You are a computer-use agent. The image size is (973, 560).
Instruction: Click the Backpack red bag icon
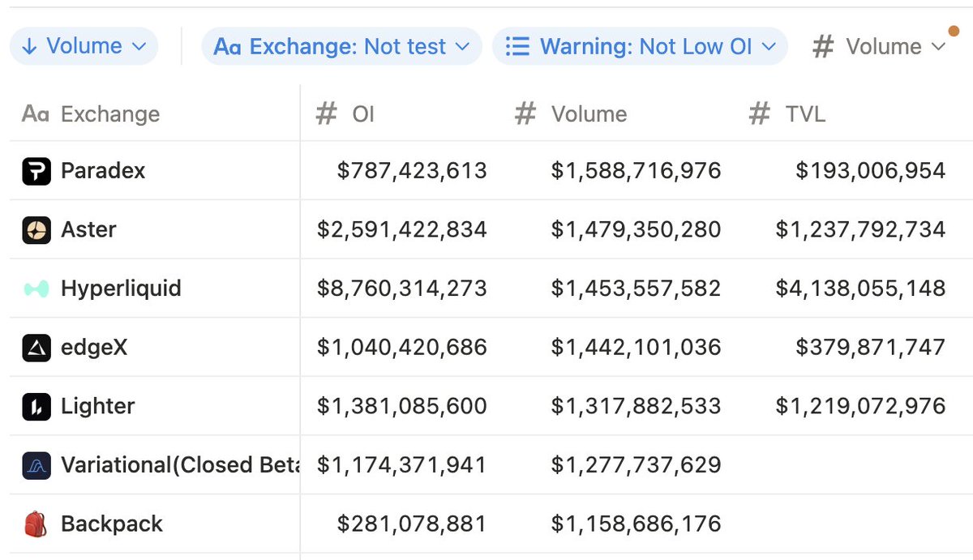pyautogui.click(x=36, y=524)
